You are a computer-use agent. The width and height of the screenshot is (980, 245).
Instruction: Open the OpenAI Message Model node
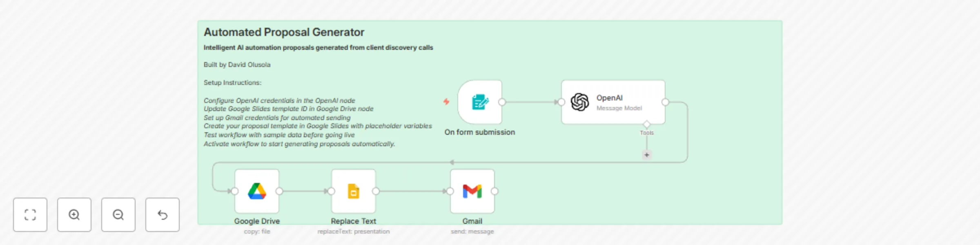pyautogui.click(x=613, y=102)
